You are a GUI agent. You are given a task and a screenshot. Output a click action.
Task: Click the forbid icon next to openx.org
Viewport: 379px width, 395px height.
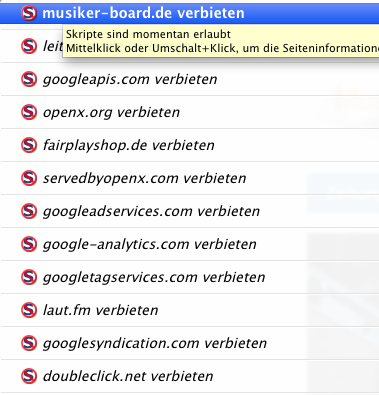coord(29,112)
